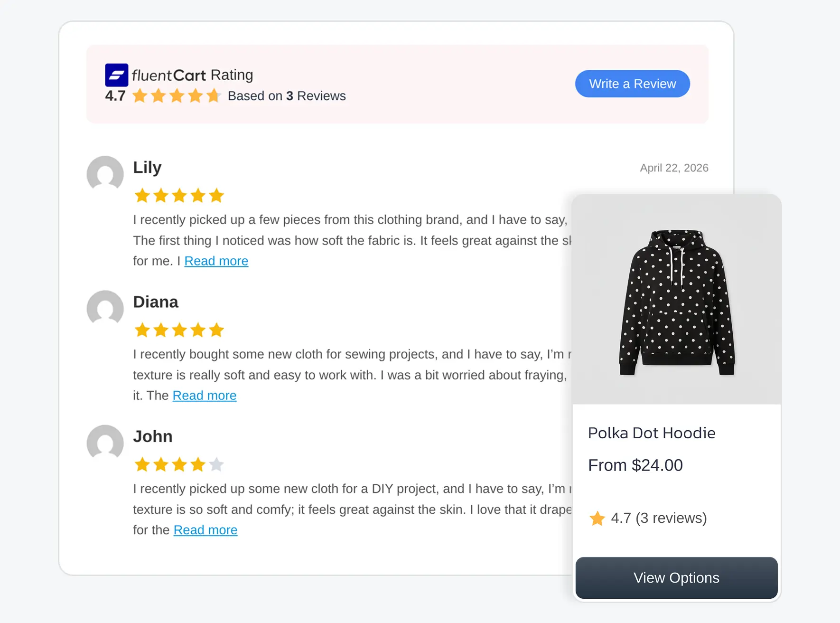This screenshot has width=840, height=623.
Task: Click the "Write a Review" button
Action: 632,84
